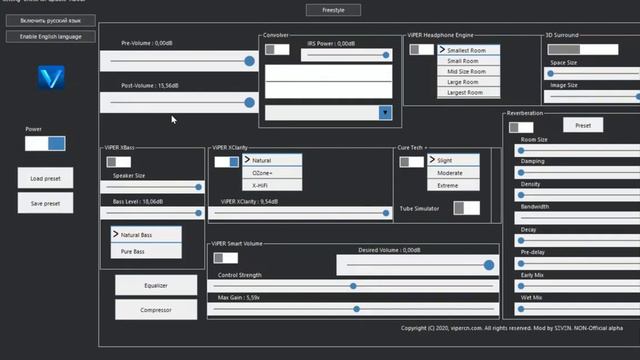Click the Bandwidth slider track
This screenshot has width=640, height=360.
pos(577,218)
